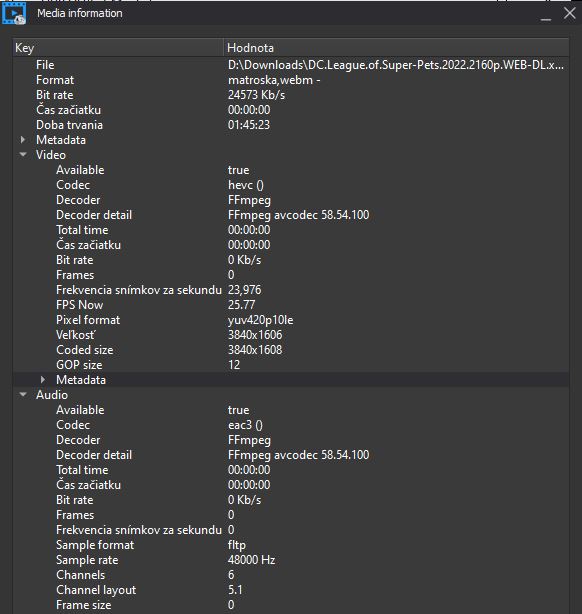This screenshot has width=582, height=614.
Task: Collapse the Audio section arrow
Action: 23,395
